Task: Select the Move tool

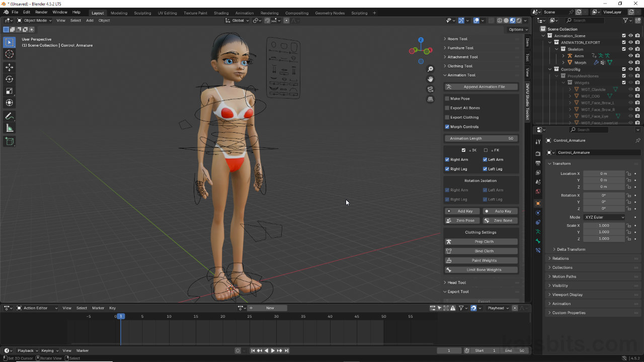Action: tap(9, 67)
